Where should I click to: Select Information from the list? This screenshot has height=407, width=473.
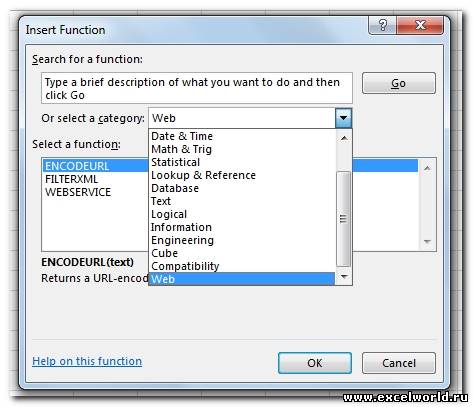click(242, 227)
